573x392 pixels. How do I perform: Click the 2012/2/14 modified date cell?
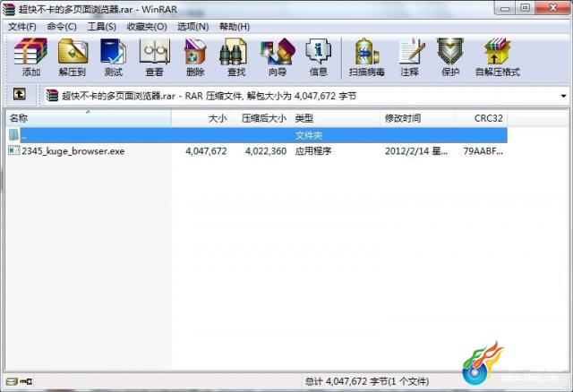[415, 151]
